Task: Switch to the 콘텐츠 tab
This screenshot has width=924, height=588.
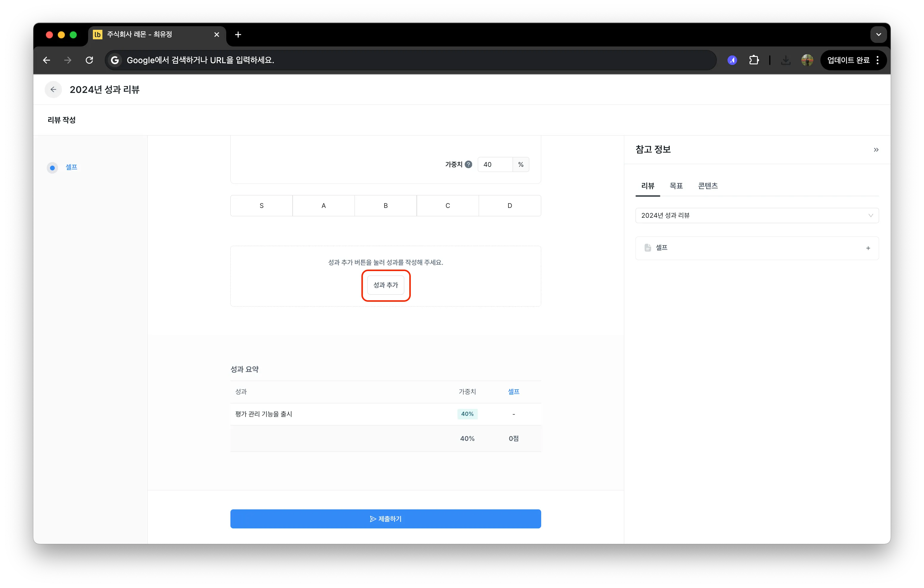Action: [708, 186]
